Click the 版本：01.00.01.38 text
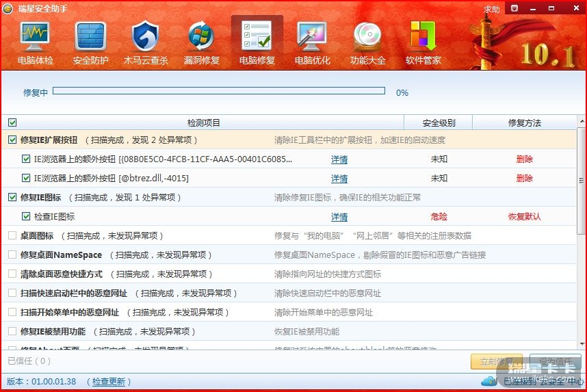The image size is (587, 392). (41, 382)
